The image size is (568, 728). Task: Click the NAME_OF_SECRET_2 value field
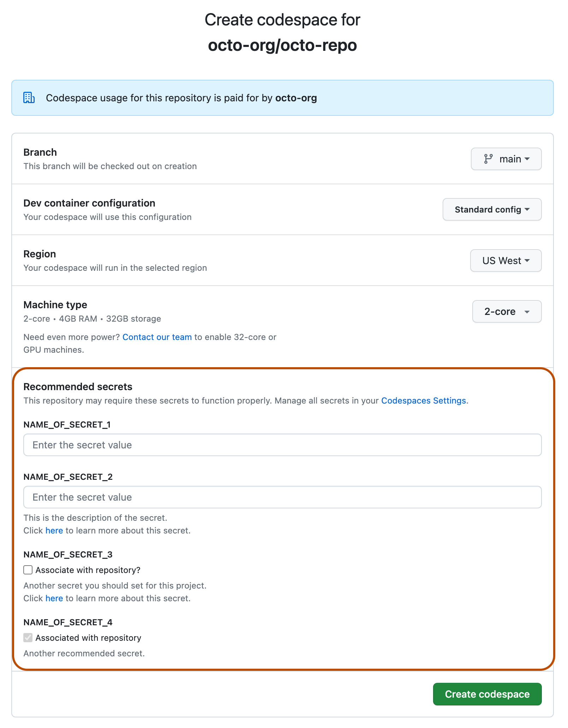point(283,497)
